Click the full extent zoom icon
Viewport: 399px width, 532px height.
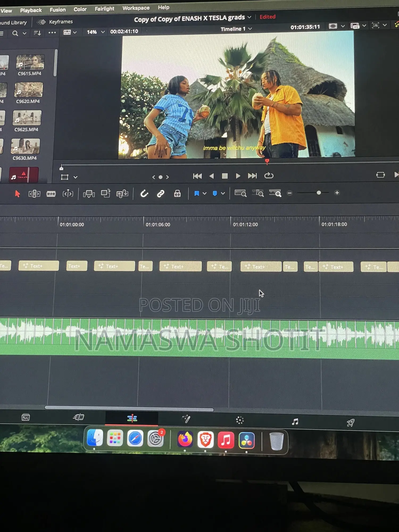[x=240, y=193]
